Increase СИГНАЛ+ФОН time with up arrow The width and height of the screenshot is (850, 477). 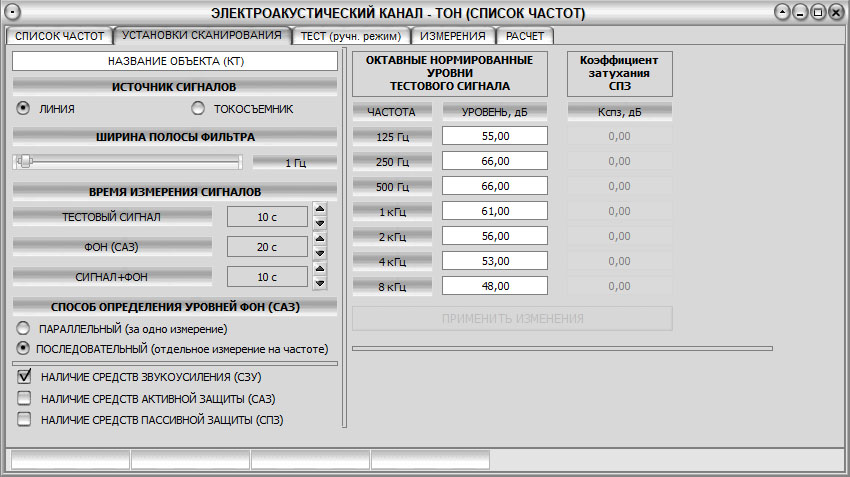pyautogui.click(x=320, y=269)
